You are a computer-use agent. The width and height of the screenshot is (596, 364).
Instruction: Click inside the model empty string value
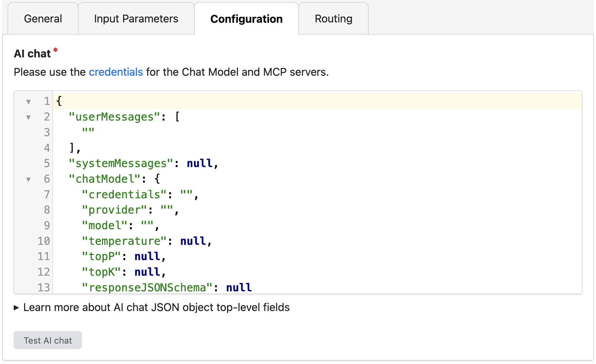[x=147, y=225]
